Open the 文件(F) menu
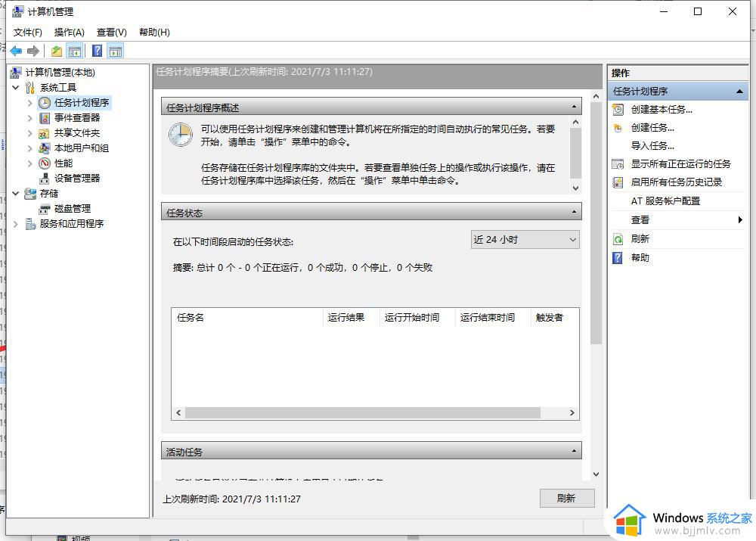This screenshot has height=541, width=756. (27, 33)
